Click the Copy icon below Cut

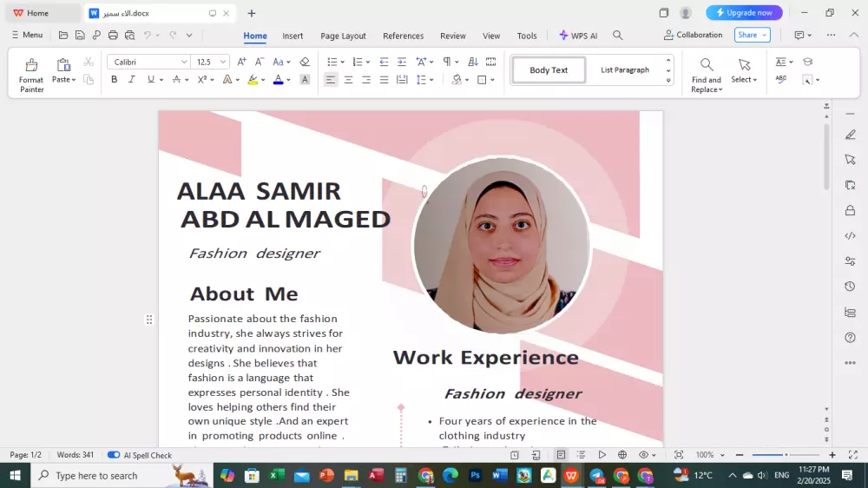88,80
